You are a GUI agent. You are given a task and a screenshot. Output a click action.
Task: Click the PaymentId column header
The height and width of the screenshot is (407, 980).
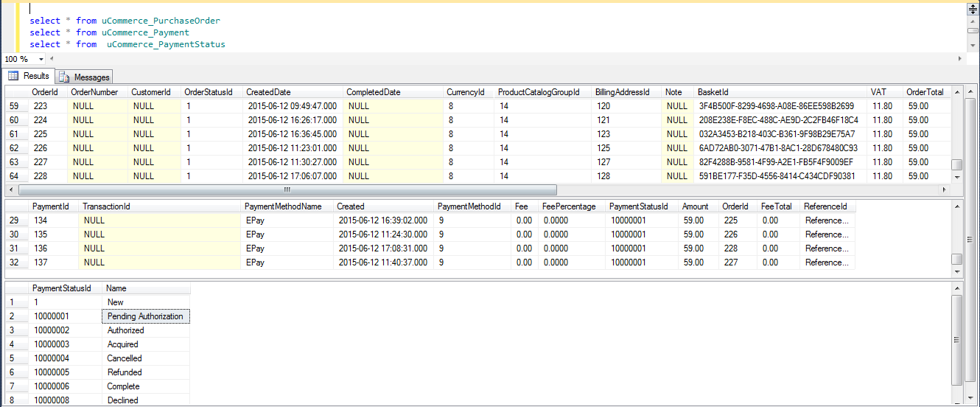click(53, 206)
